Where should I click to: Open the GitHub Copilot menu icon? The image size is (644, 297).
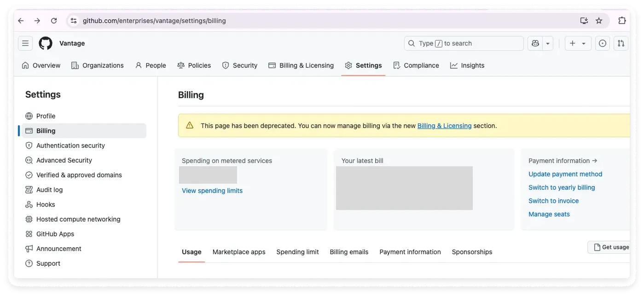[x=535, y=43]
